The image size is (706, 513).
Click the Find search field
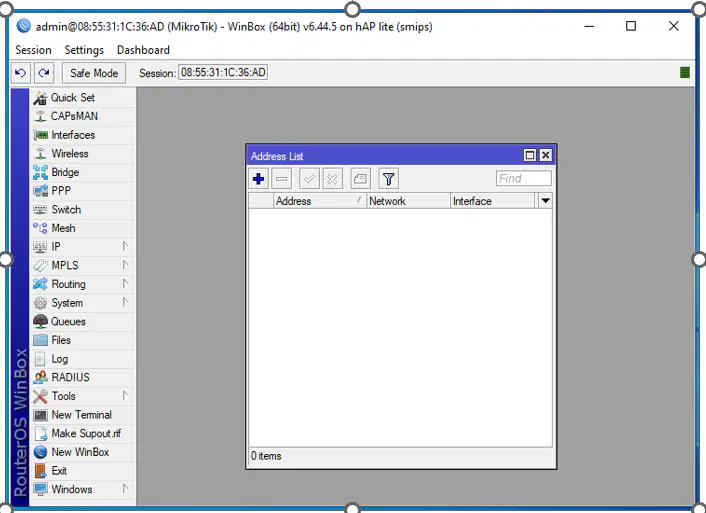[524, 178]
